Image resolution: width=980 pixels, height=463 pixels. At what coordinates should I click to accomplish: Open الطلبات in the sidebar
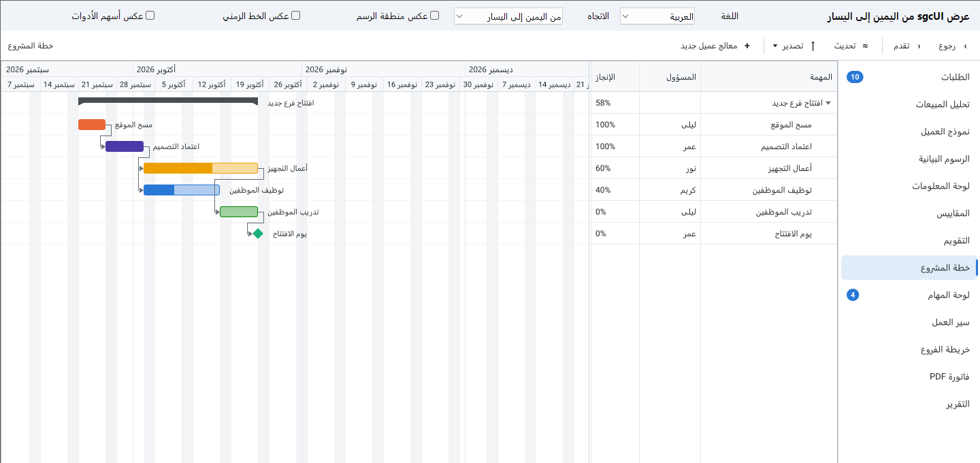click(909, 77)
